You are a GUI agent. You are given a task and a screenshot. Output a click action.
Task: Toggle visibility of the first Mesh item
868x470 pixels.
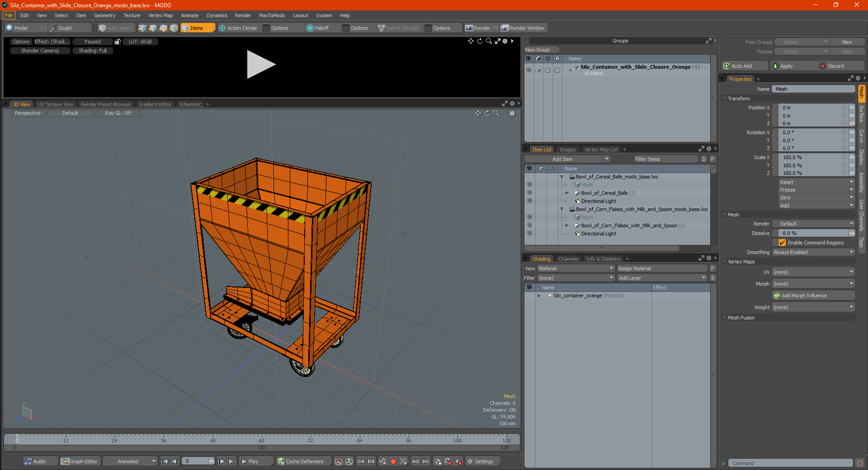pos(529,185)
